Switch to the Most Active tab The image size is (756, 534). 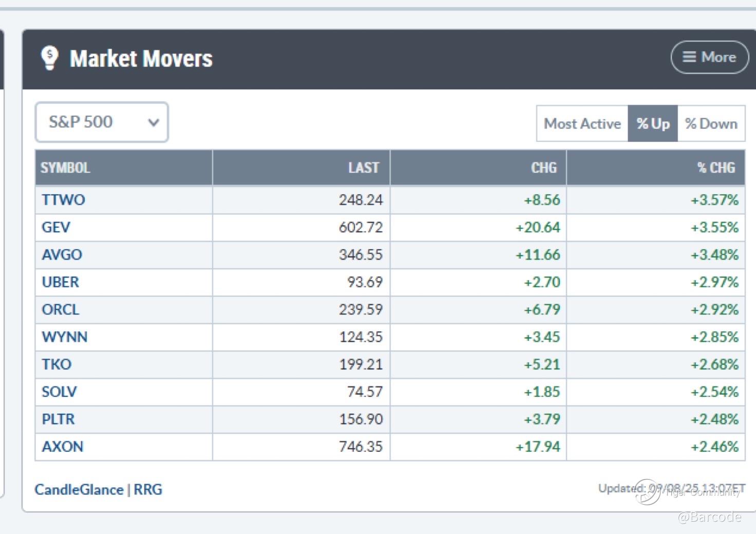(x=582, y=124)
